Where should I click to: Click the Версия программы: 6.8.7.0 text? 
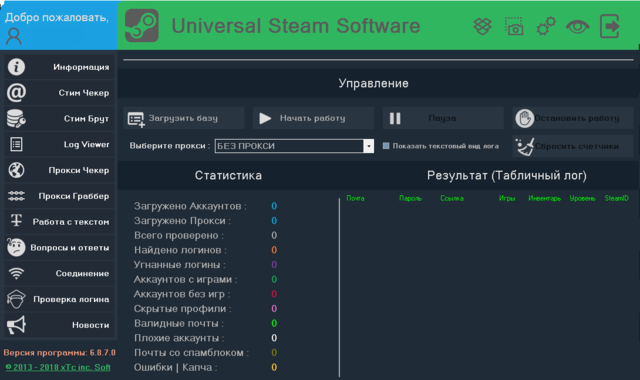(x=60, y=352)
